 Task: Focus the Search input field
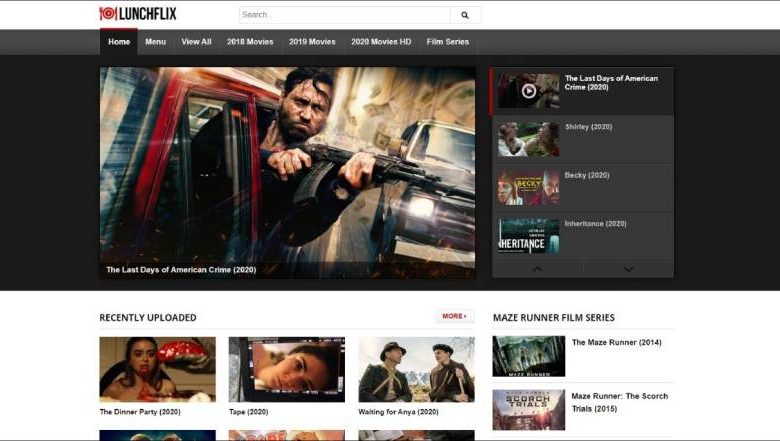point(345,15)
